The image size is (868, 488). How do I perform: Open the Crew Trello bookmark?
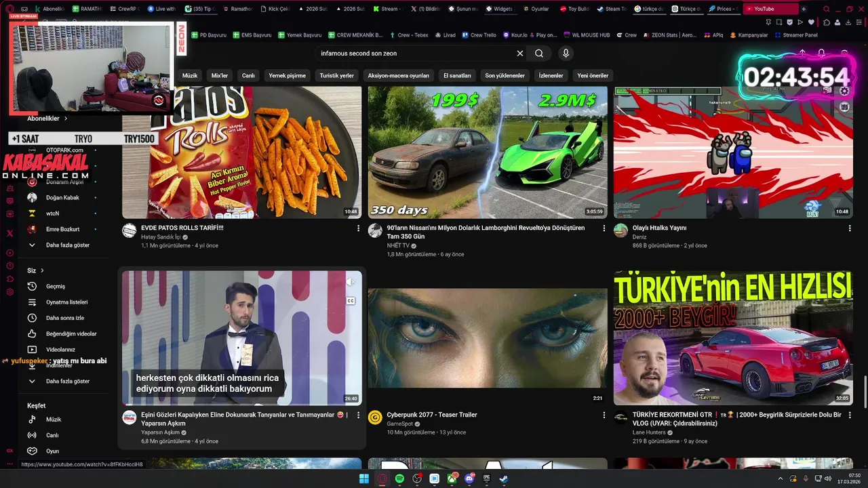(479, 35)
